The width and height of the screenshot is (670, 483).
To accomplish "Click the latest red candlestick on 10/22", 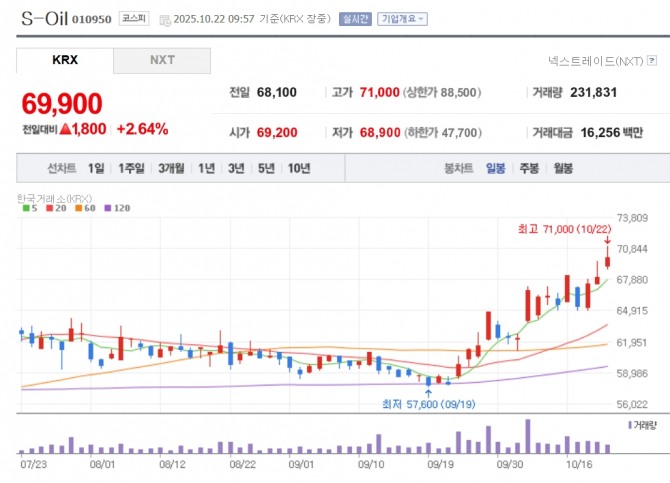I will 607,258.
